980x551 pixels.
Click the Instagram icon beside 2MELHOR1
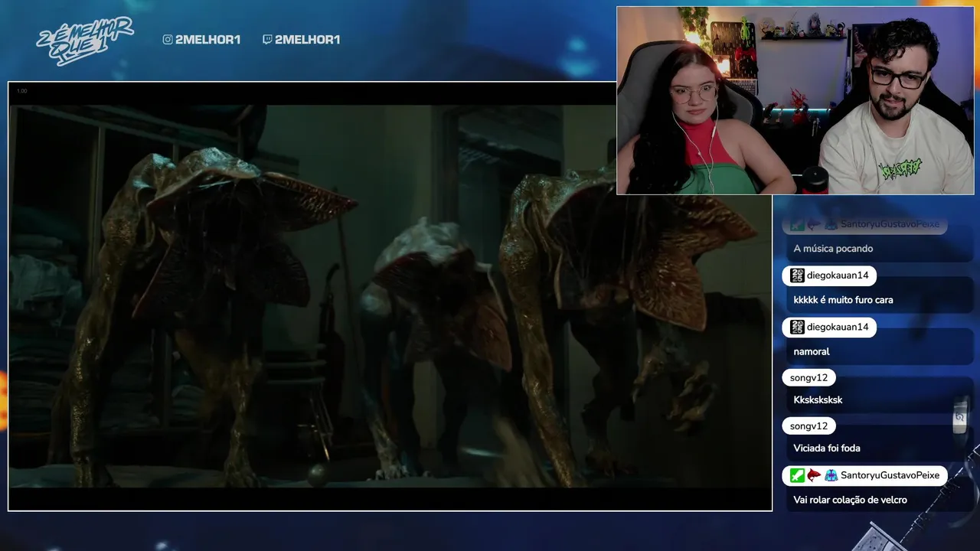[x=168, y=40]
